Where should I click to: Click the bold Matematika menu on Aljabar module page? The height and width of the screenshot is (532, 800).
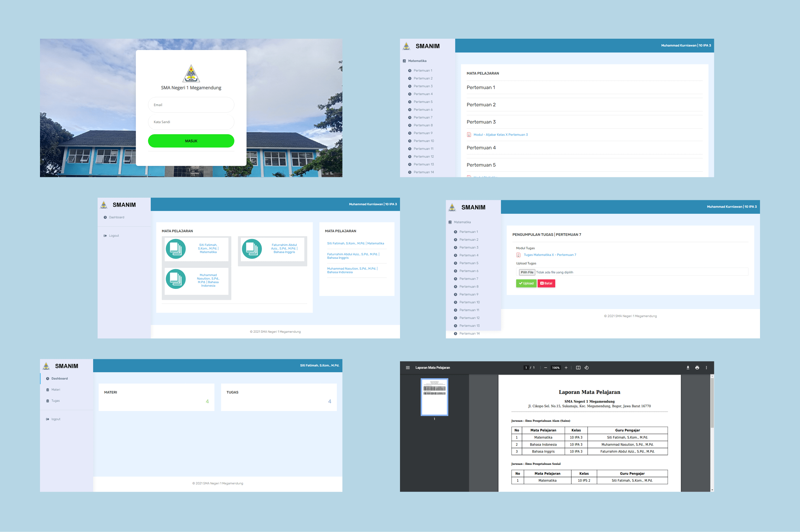click(417, 61)
